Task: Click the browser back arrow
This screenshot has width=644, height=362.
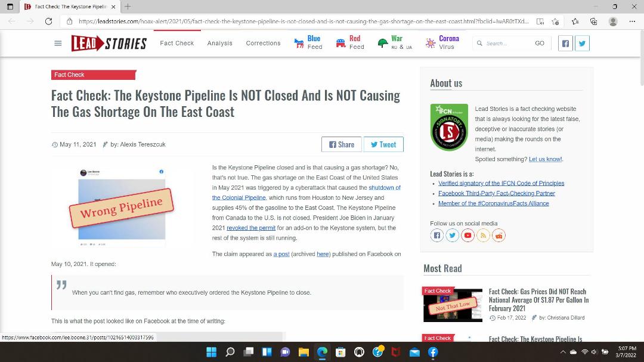Action: [11, 21]
